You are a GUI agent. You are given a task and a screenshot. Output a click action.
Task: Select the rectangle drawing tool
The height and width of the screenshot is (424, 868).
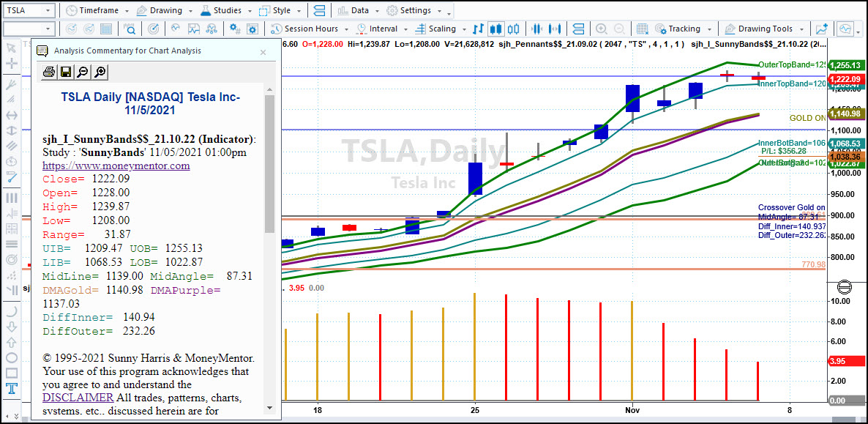pos(12,373)
